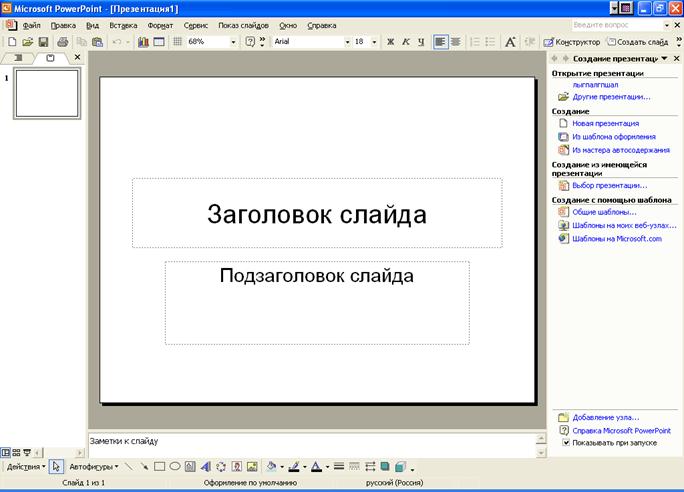This screenshot has height=492, width=684.
Task: Toggle bold formatting (Ж)
Action: coord(389,42)
